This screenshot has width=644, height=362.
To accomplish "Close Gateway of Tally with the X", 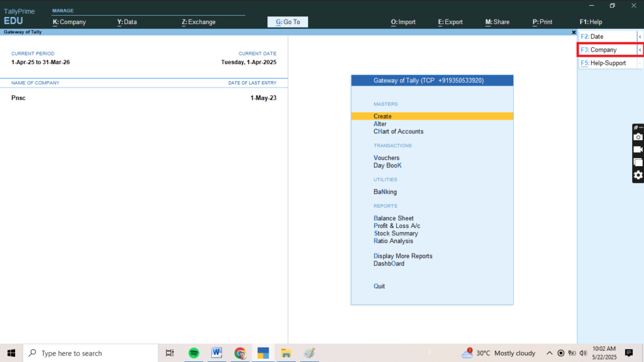I will pyautogui.click(x=574, y=32).
